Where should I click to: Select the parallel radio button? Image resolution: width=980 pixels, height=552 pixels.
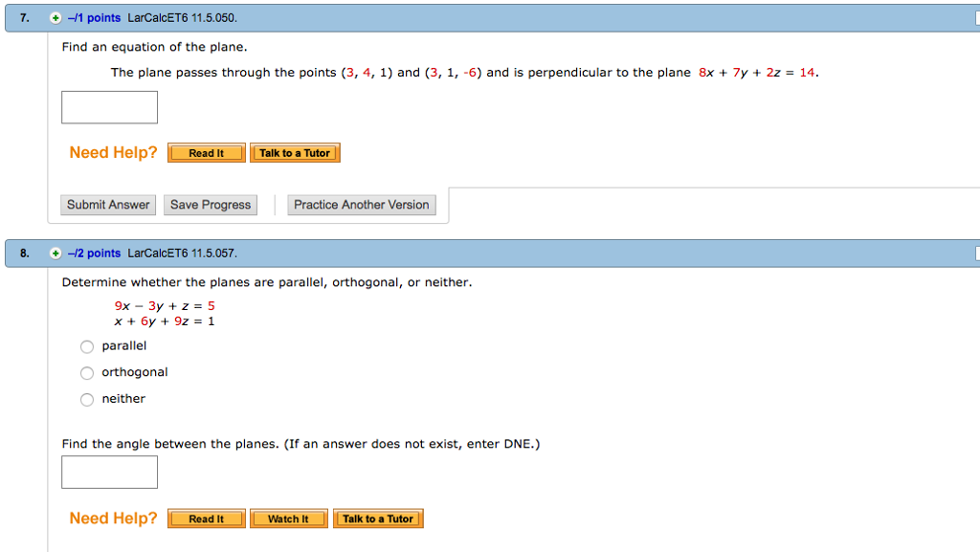pyautogui.click(x=86, y=346)
